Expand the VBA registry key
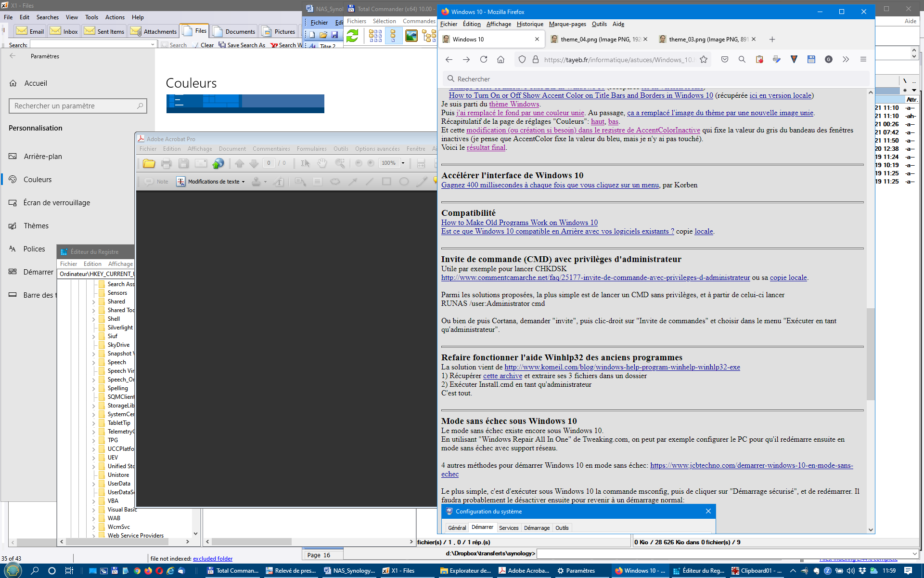 tap(94, 501)
